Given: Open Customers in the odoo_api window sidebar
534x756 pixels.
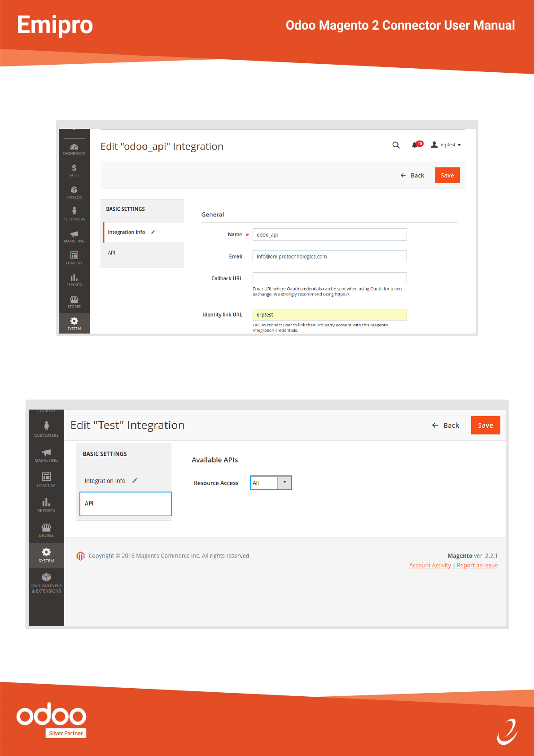Looking at the screenshot, I should [x=74, y=214].
